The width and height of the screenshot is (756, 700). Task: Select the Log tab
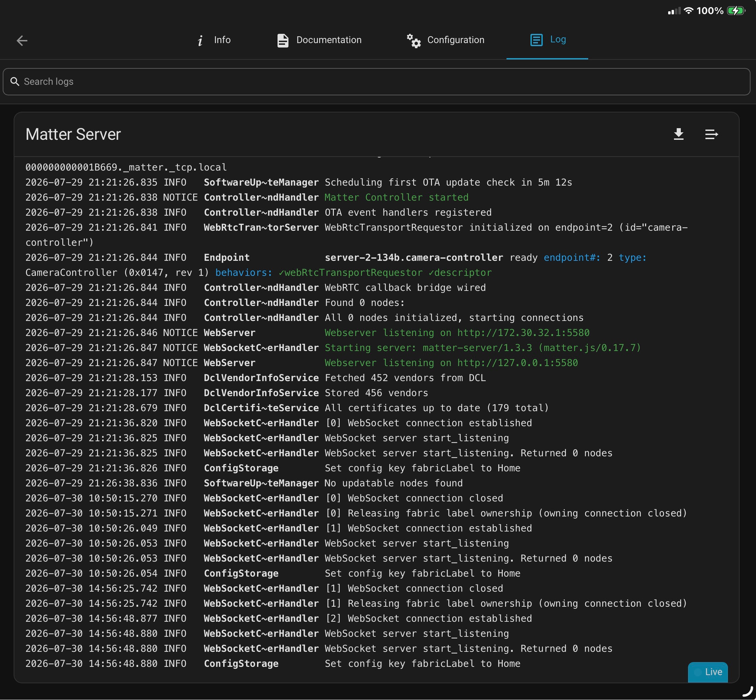coord(547,40)
